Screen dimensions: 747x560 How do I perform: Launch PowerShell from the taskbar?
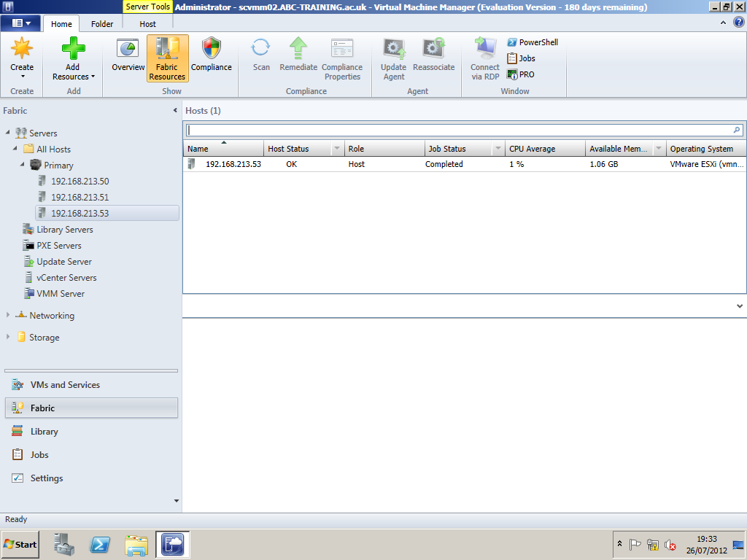pos(100,544)
